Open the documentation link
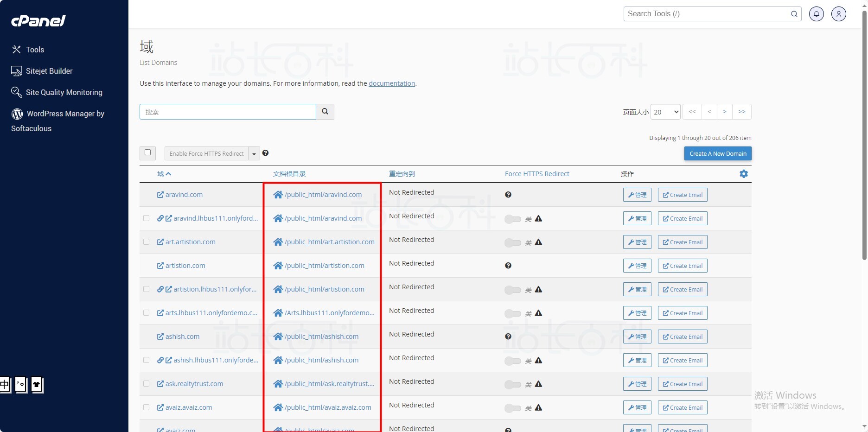The height and width of the screenshot is (432, 868). [392, 83]
